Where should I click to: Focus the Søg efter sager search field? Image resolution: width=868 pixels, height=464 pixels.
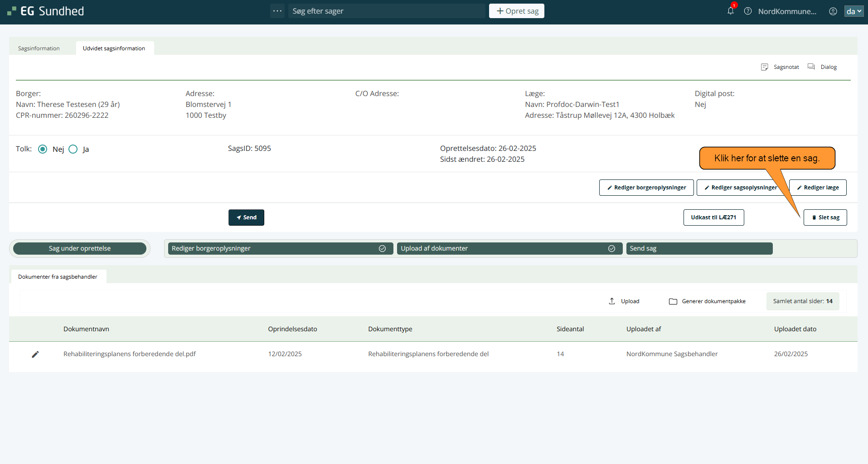(x=386, y=11)
